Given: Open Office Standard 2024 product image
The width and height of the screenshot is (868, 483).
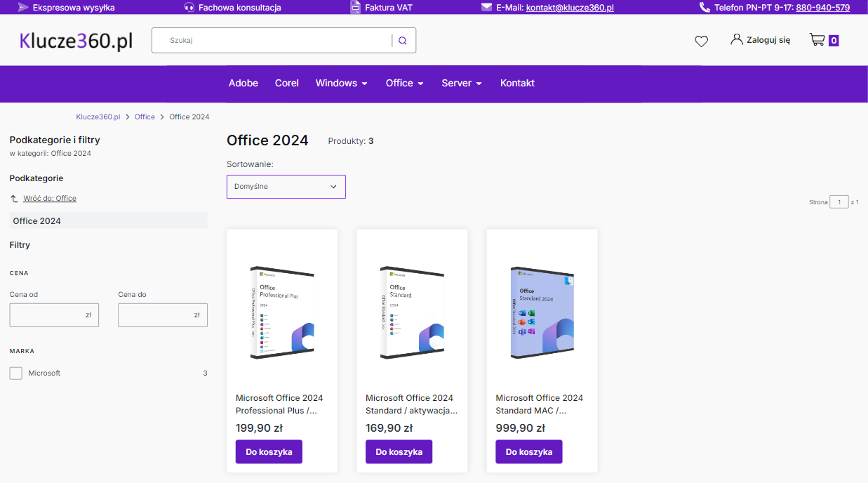Looking at the screenshot, I should coord(412,313).
